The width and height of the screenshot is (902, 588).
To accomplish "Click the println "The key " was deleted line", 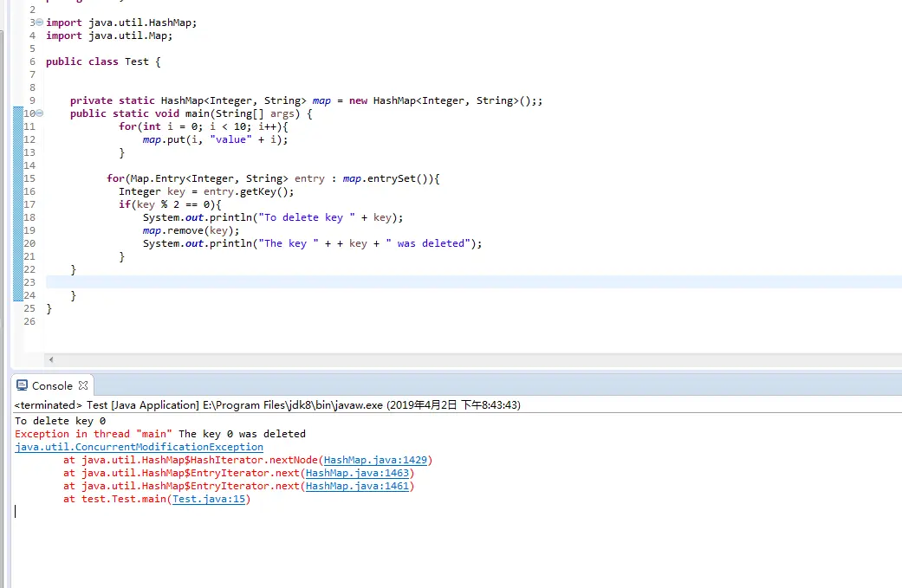I will coord(312,243).
